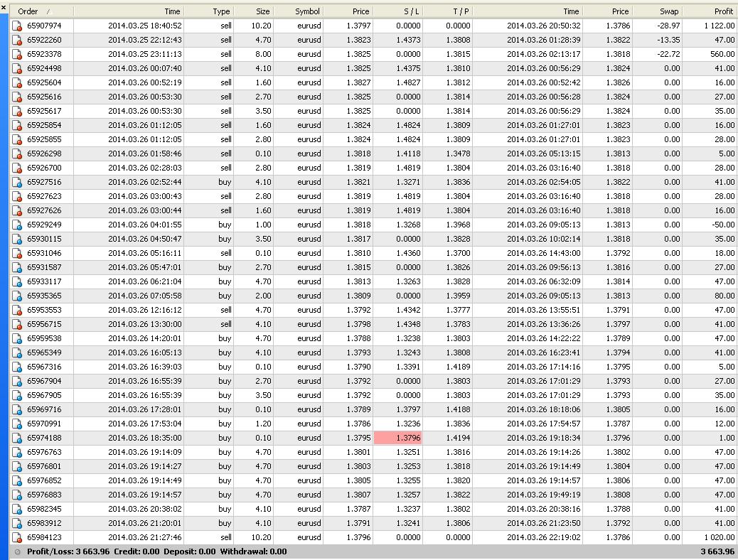
Task: Select order number 65976852
Action: click(44, 480)
